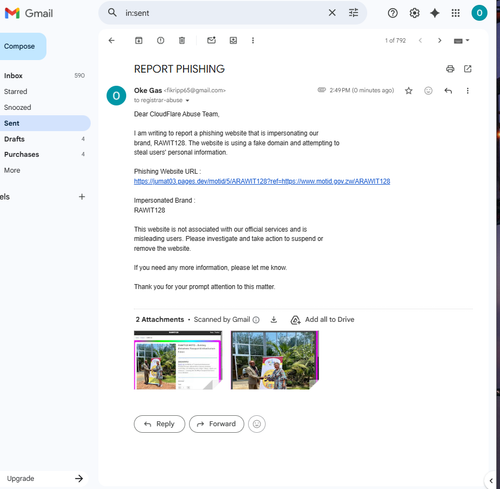Image resolution: width=500 pixels, height=489 pixels.
Task: Open the Snoozed folder
Action: (x=44, y=107)
